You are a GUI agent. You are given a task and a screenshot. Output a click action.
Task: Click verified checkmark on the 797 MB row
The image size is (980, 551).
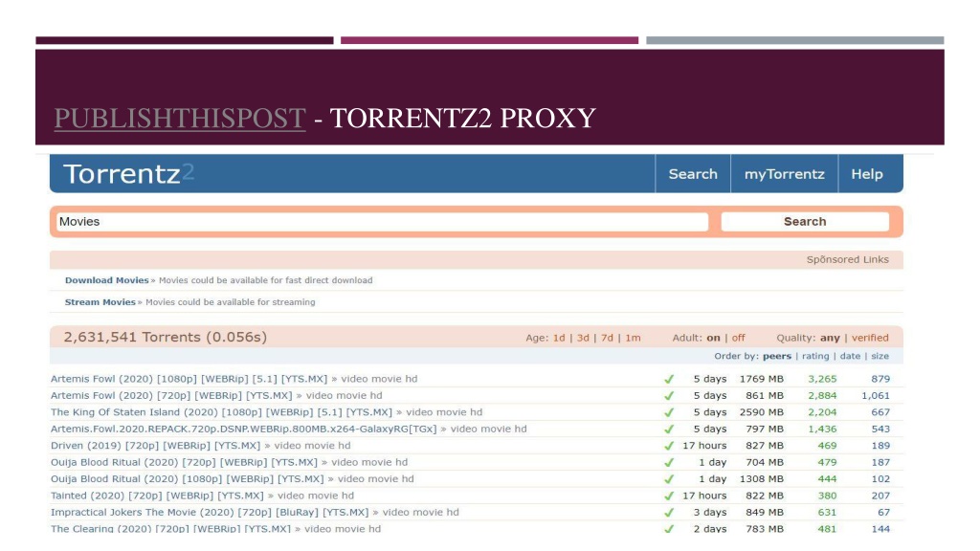(669, 430)
